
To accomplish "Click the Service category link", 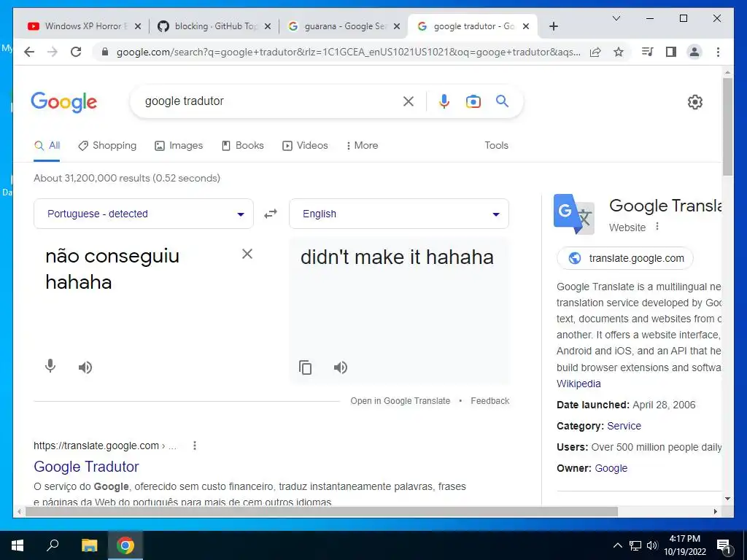I will pos(624,426).
